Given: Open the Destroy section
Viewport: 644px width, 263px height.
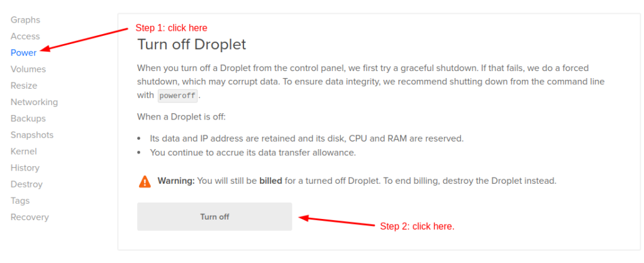Looking at the screenshot, I should (26, 184).
